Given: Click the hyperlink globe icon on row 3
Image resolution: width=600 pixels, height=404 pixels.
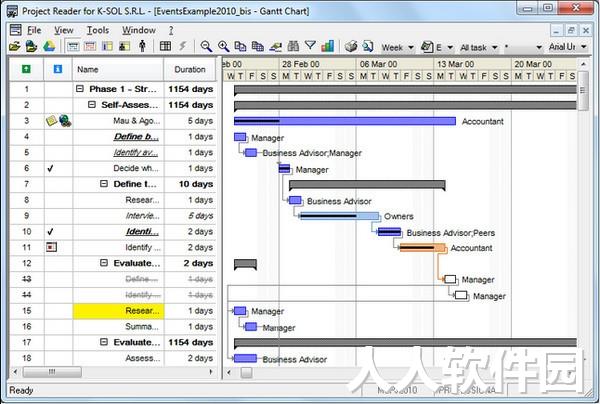Looking at the screenshot, I should coord(65,121).
